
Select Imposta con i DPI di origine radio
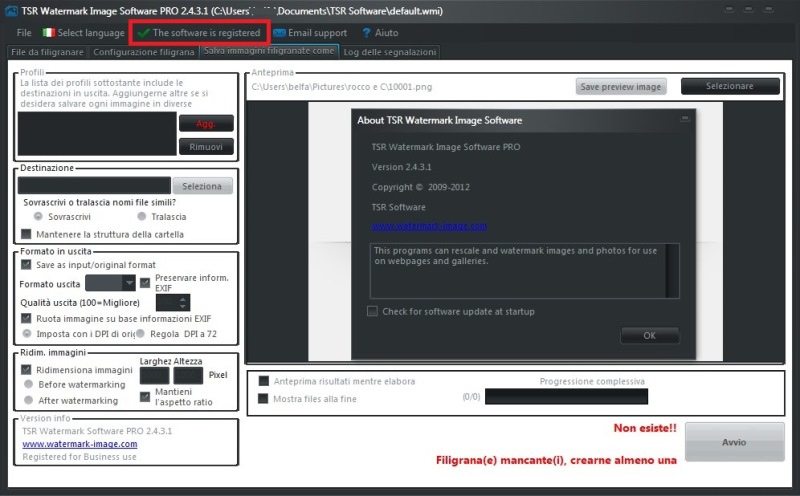pyautogui.click(x=27, y=333)
